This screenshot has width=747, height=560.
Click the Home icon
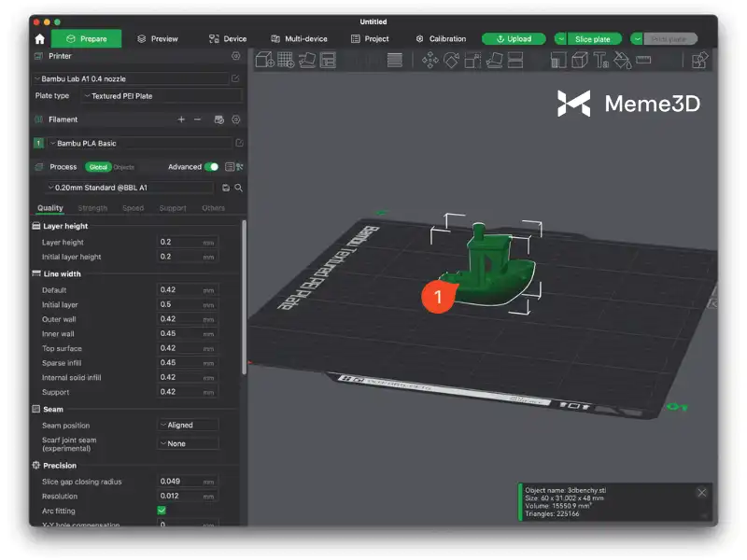pyautogui.click(x=39, y=39)
